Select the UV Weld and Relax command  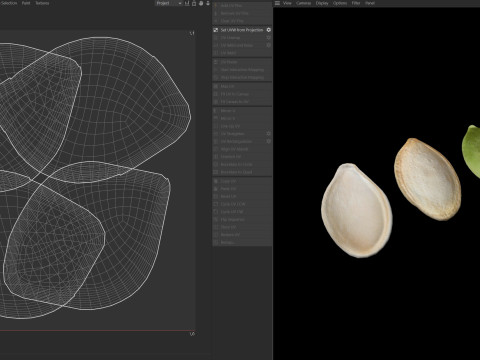click(x=237, y=45)
